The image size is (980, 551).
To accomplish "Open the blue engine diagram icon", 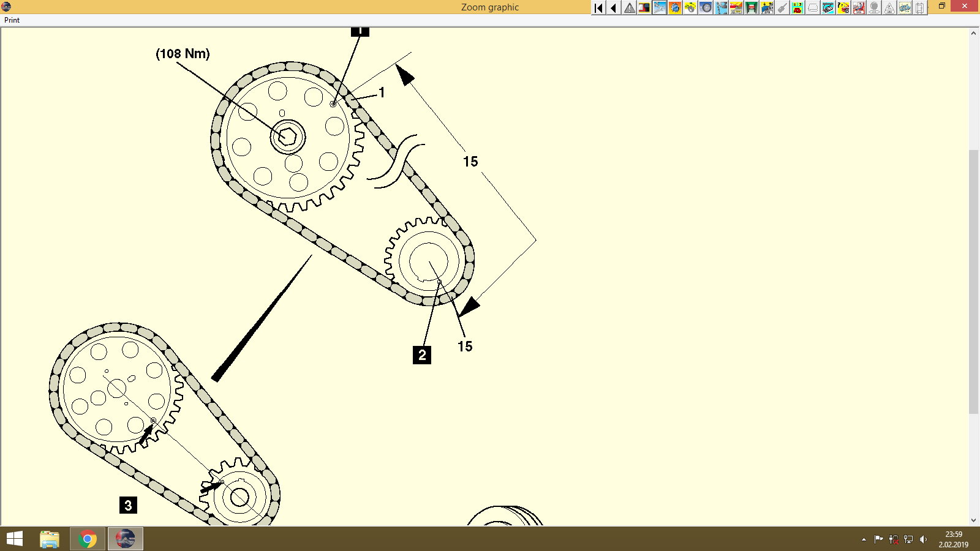I will [827, 9].
